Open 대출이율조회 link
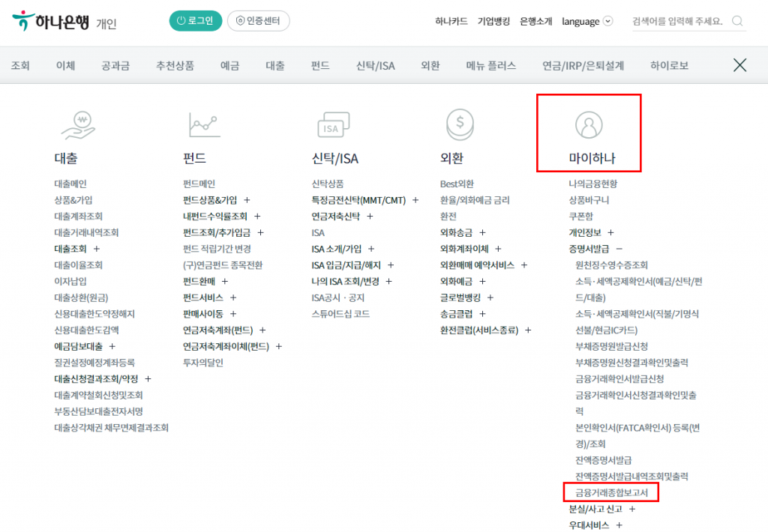 click(x=78, y=265)
